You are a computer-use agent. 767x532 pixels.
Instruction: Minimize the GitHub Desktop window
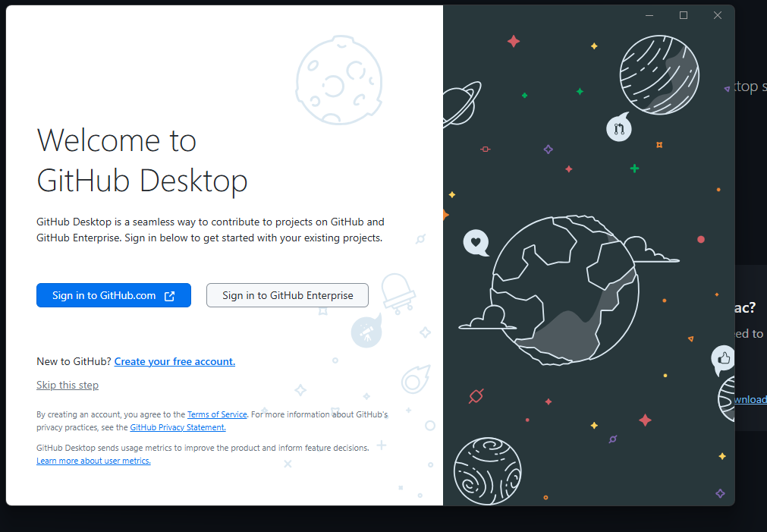click(649, 15)
